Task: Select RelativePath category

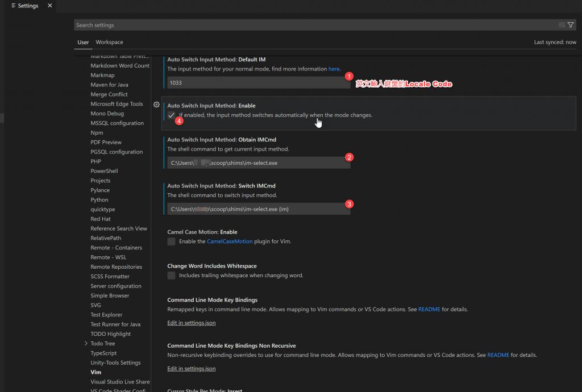Action: pyautogui.click(x=106, y=238)
